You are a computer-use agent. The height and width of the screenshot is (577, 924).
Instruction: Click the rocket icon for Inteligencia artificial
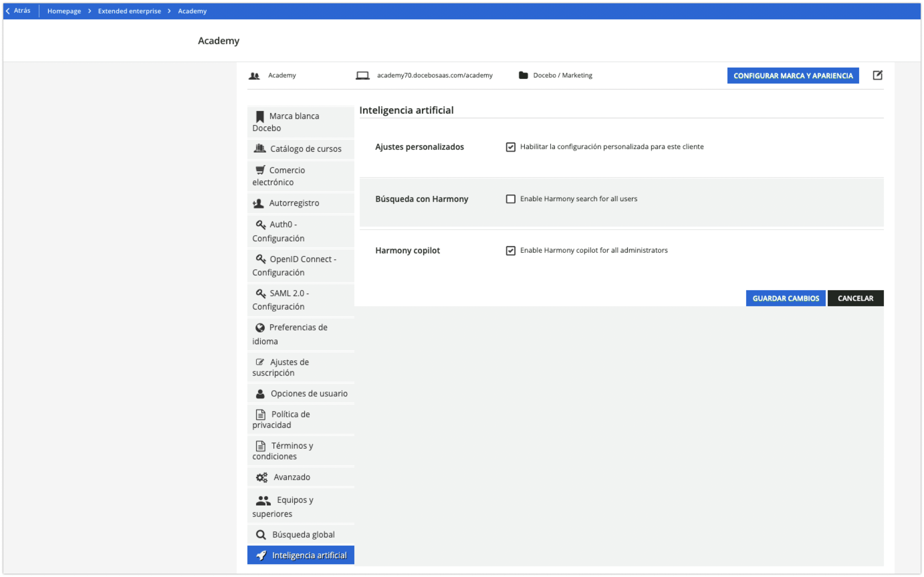coord(261,555)
